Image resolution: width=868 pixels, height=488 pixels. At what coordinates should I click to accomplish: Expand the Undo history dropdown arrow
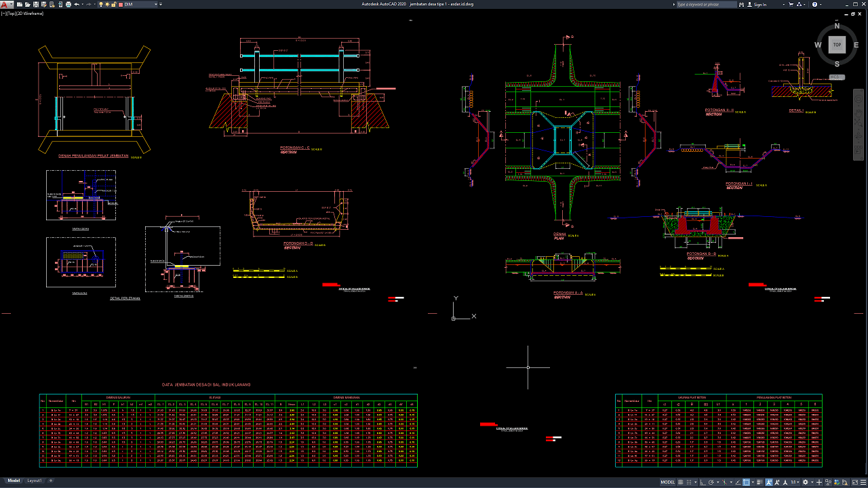[83, 4]
